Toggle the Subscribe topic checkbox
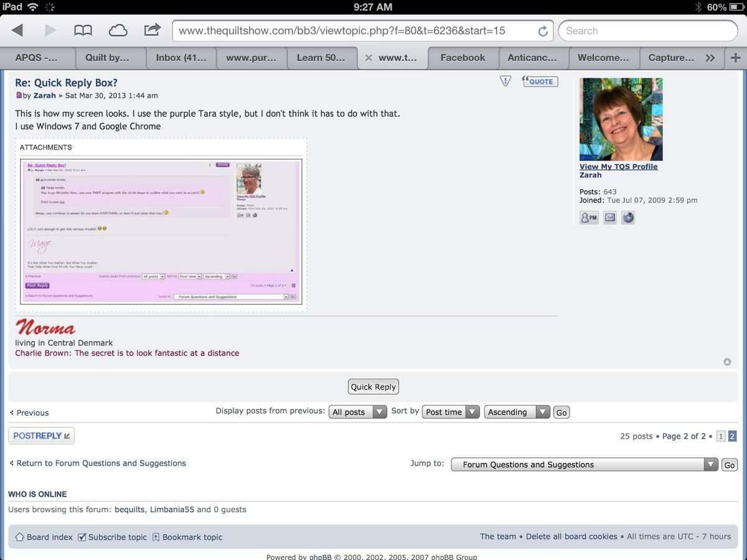The image size is (747, 560). point(82,537)
